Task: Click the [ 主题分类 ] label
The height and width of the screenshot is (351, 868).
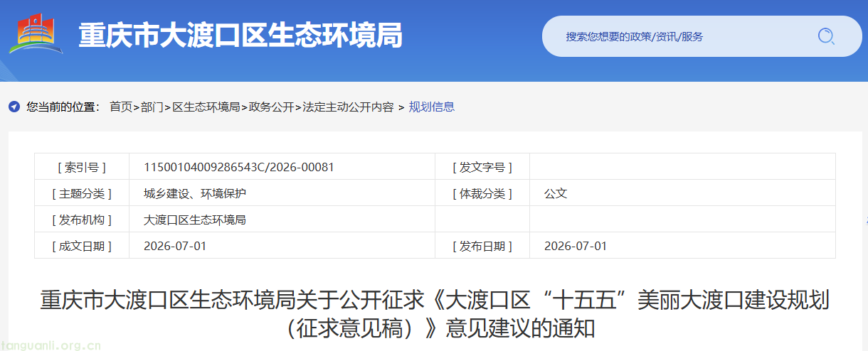Action: pos(82,193)
